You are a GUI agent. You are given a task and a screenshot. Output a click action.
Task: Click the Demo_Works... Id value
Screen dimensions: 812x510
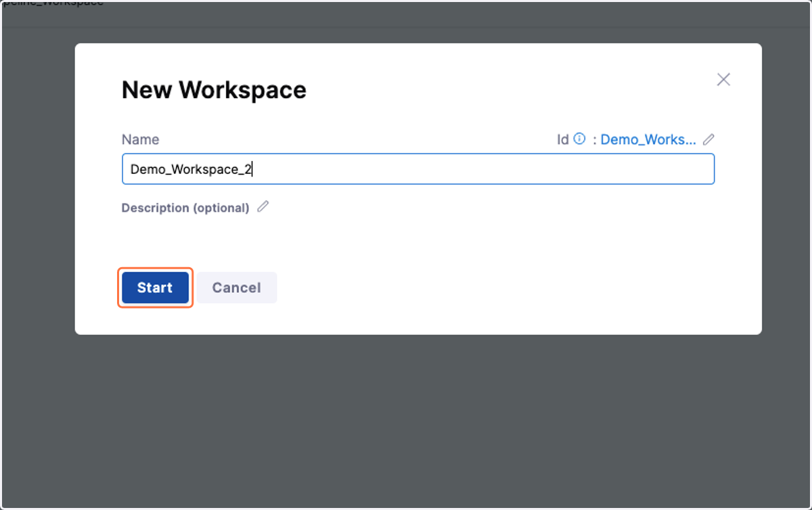coord(648,139)
